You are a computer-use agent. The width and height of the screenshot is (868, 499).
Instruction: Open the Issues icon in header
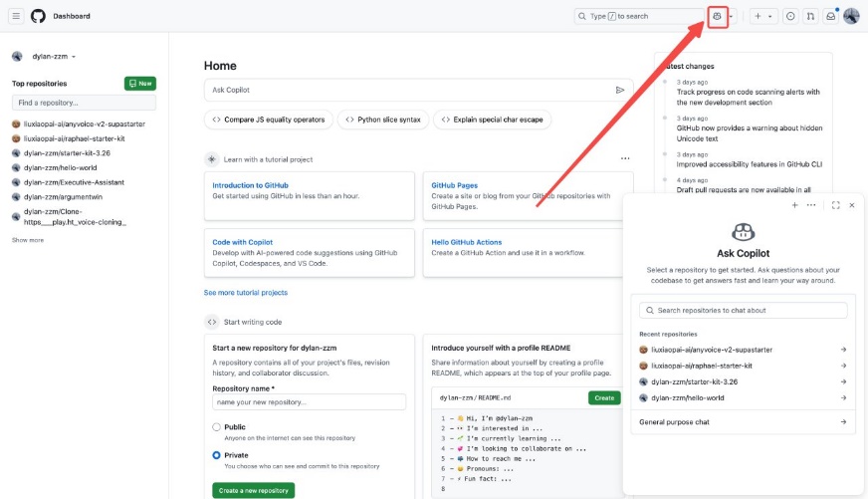(x=790, y=16)
